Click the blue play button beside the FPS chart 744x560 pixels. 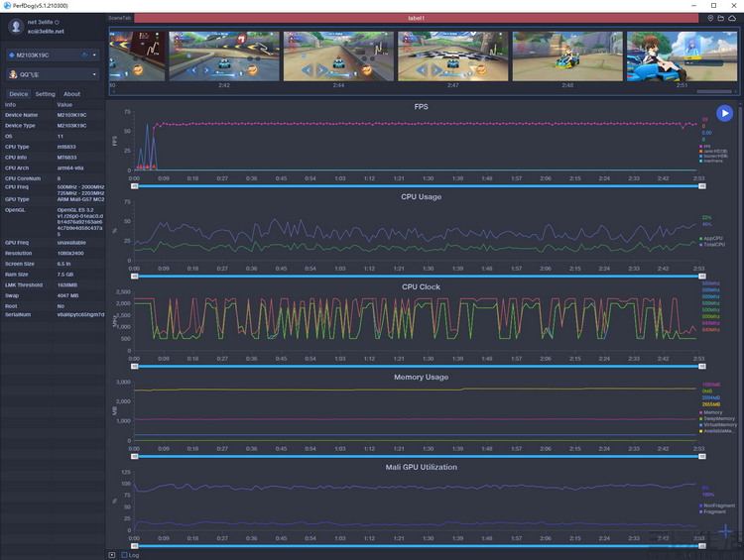coord(724,113)
